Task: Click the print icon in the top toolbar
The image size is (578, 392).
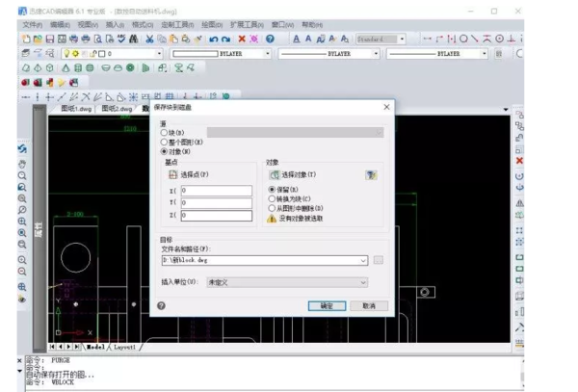Action: click(74, 39)
